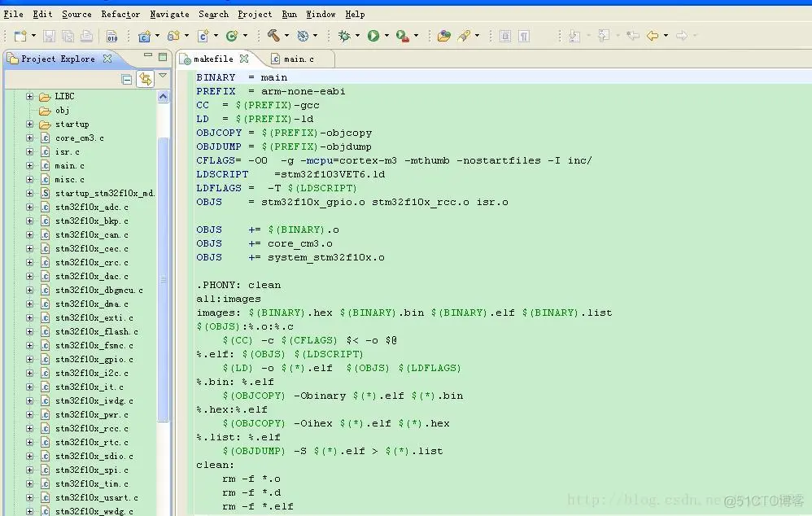Click the Project Explorer scrollbar thumb
Screen dimensions: 812x516
[163, 280]
